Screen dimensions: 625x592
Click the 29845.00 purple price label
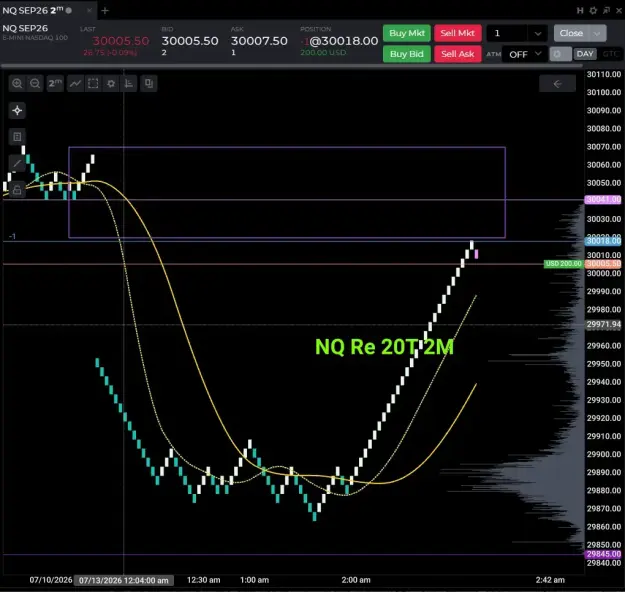pos(603,554)
